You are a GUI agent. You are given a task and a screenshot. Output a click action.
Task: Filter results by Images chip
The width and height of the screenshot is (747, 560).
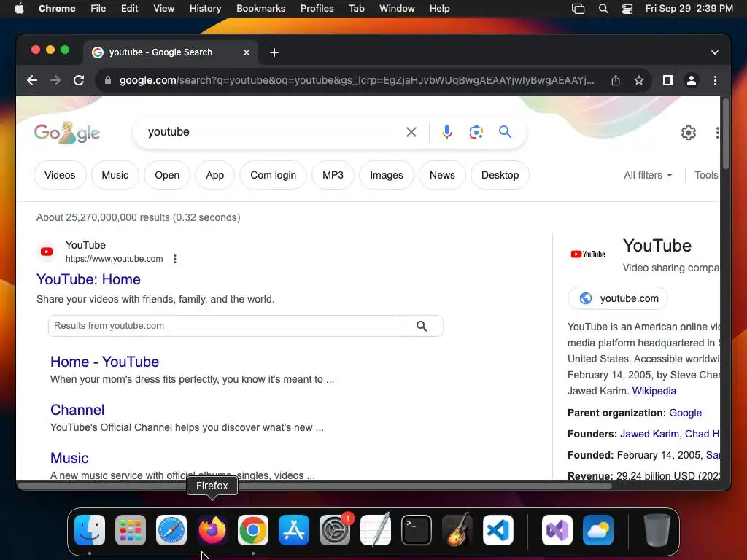387,175
